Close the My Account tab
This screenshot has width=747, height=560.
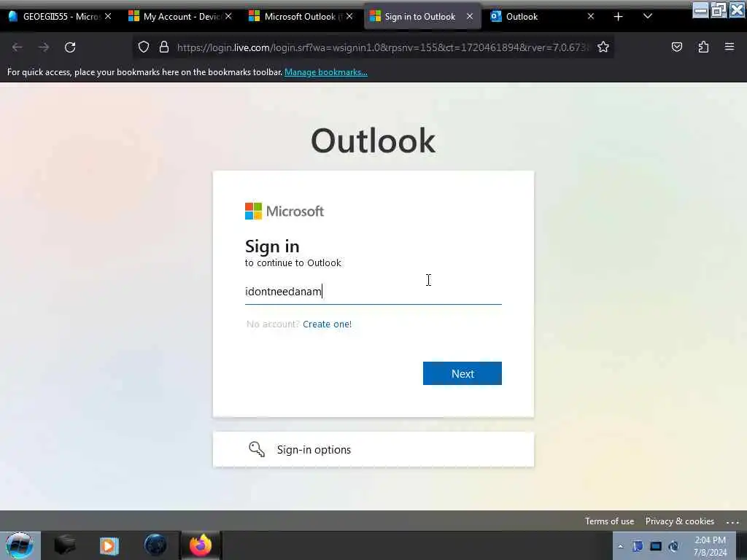tap(228, 17)
